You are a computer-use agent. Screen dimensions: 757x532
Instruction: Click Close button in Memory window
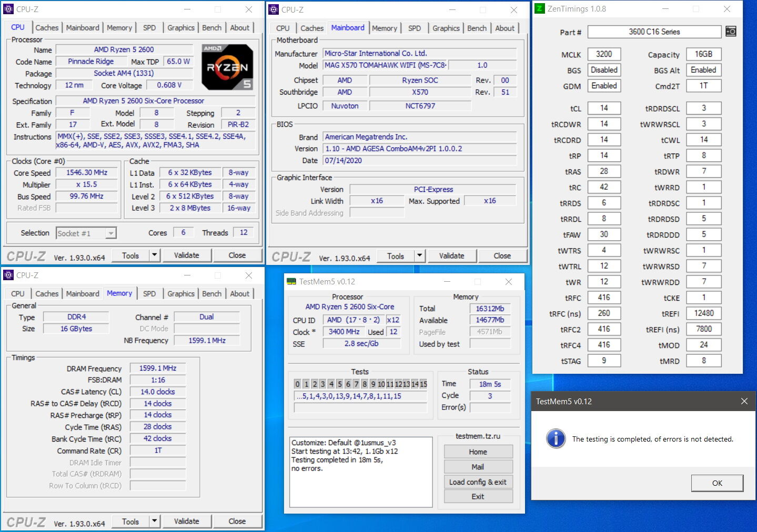237,521
